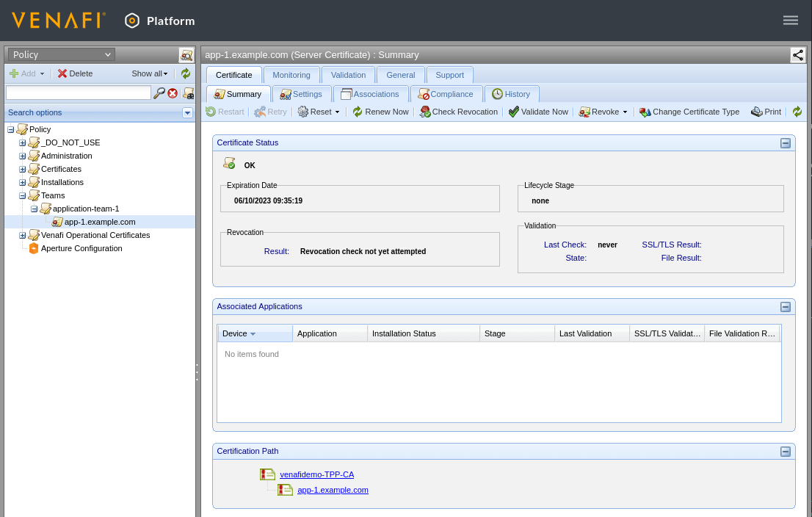
Task: Expand the Certificates tree folder
Action: 23,169
